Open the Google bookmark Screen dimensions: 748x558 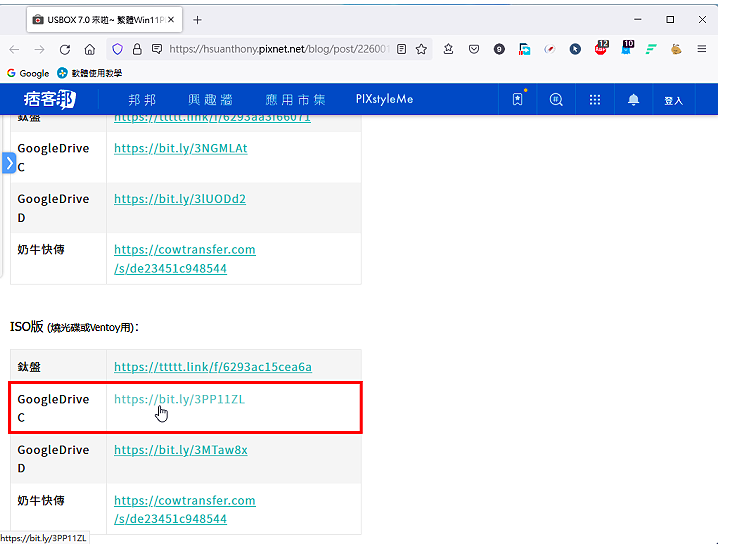click(x=28, y=73)
